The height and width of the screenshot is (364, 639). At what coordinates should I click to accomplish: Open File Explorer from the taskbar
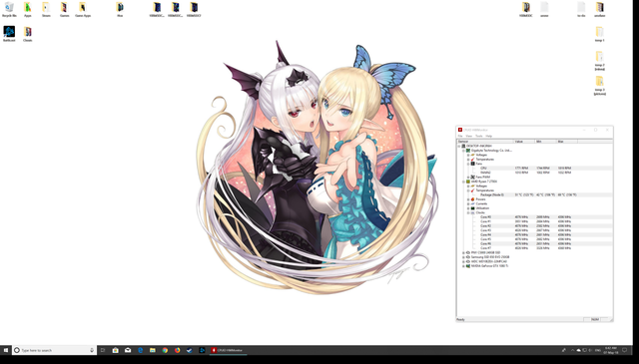(x=153, y=350)
